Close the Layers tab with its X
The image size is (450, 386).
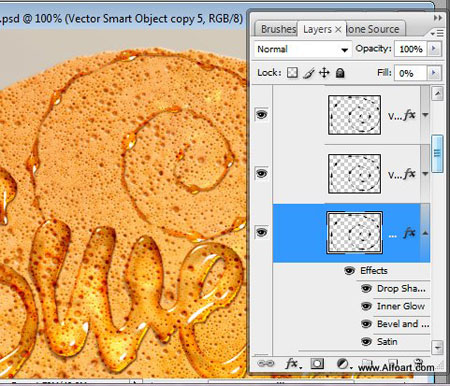pyautogui.click(x=338, y=29)
